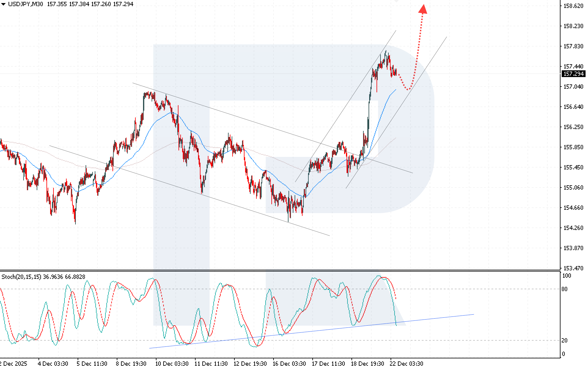Click the 157.830 price axis label
The height and width of the screenshot is (370, 588).
click(x=573, y=46)
